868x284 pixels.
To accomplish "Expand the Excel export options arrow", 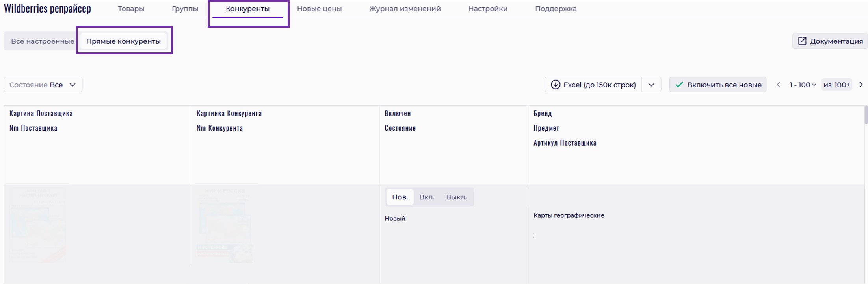I will click(651, 85).
